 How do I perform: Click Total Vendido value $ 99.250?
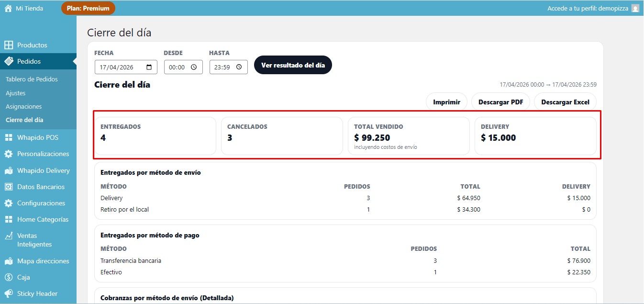pos(372,138)
